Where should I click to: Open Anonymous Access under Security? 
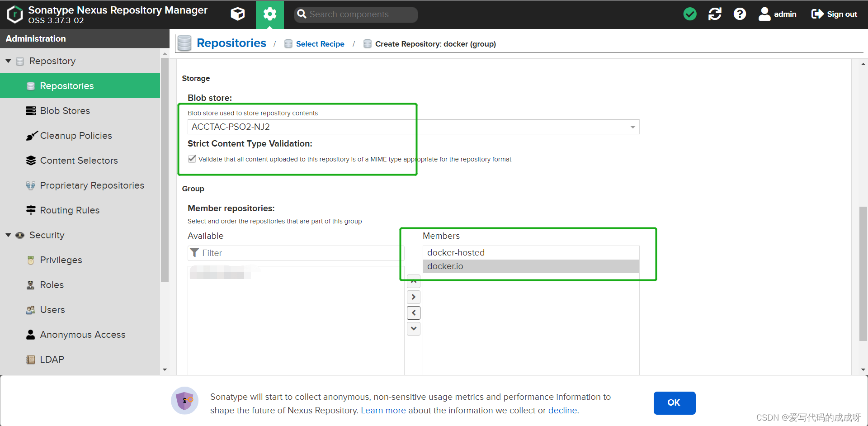(x=80, y=335)
